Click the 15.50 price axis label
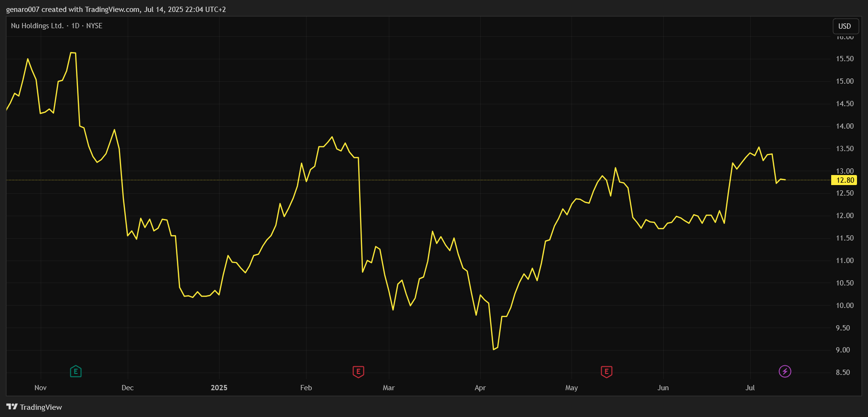The image size is (868, 417). 845,59
